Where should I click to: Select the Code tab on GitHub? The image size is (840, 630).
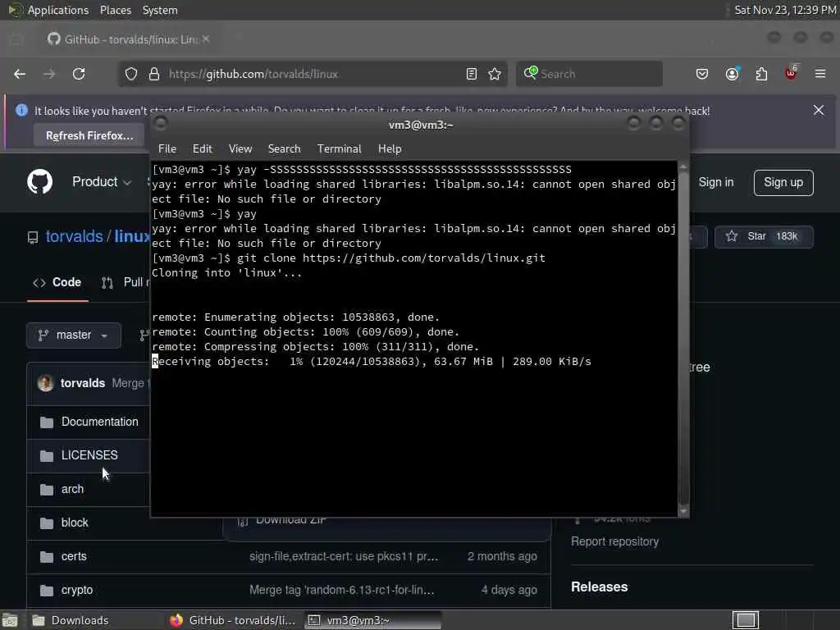pyautogui.click(x=57, y=282)
